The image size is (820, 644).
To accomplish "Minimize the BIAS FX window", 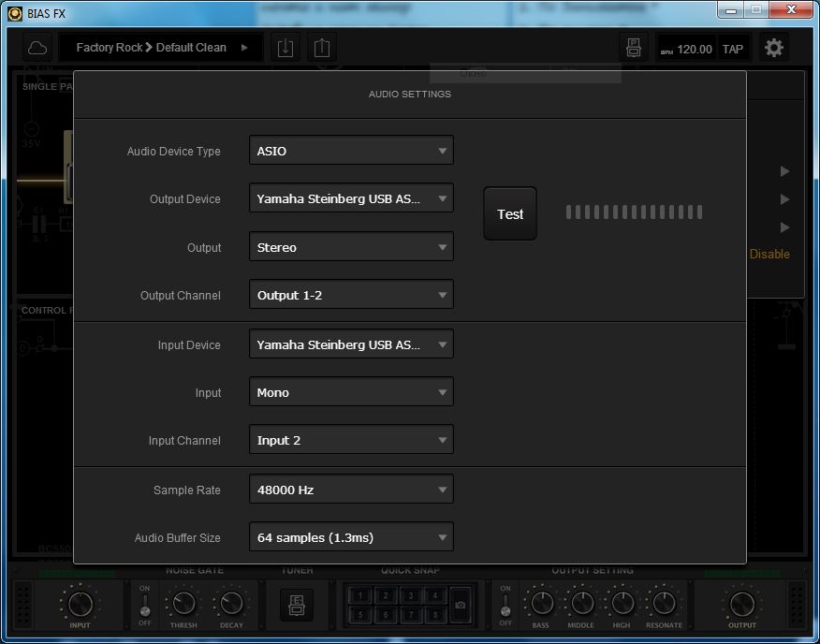I will coord(731,10).
